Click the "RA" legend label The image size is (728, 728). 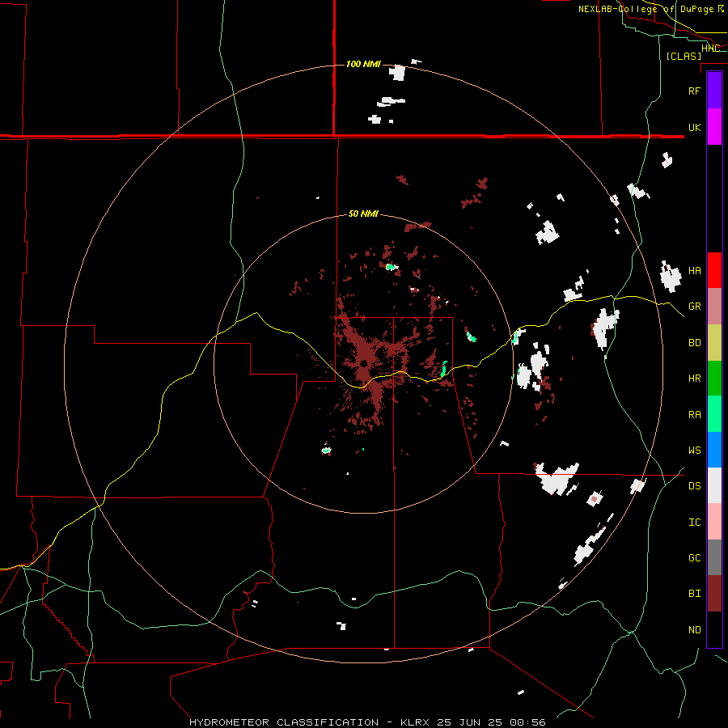695,415
